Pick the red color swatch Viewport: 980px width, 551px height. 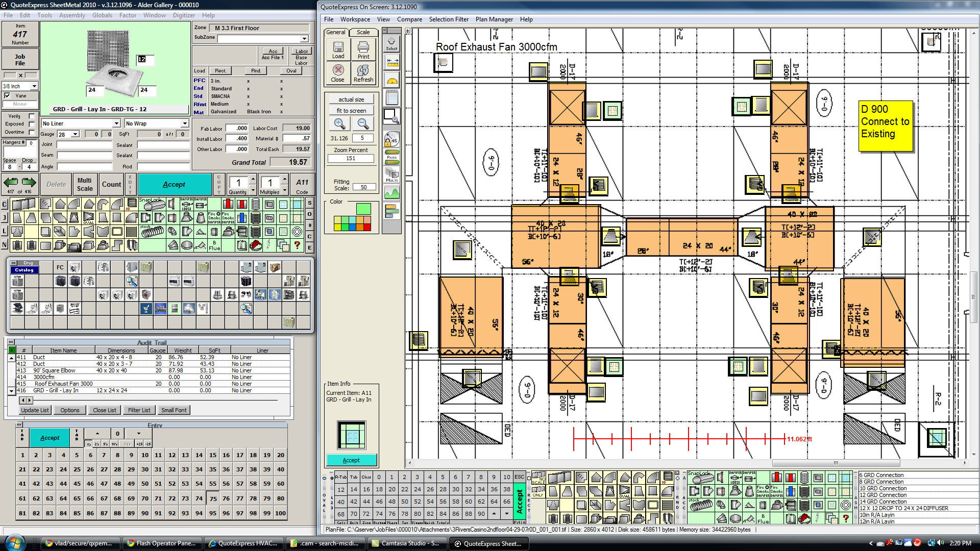[366, 227]
